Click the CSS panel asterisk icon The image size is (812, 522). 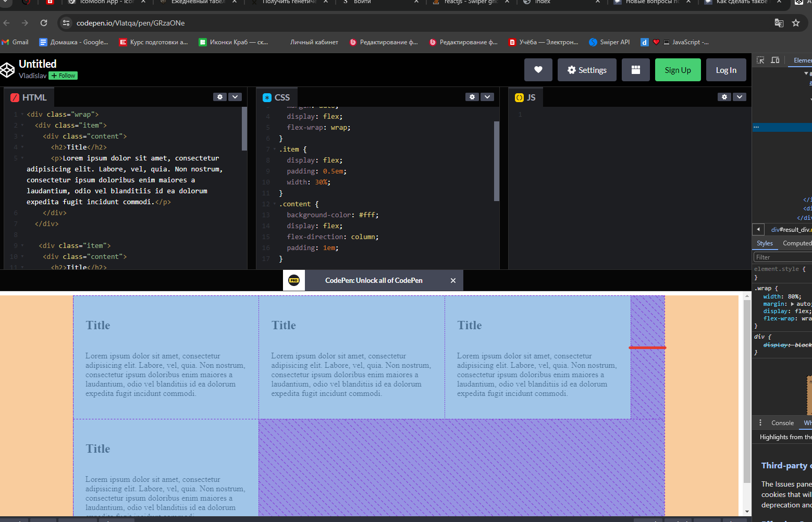(x=267, y=97)
